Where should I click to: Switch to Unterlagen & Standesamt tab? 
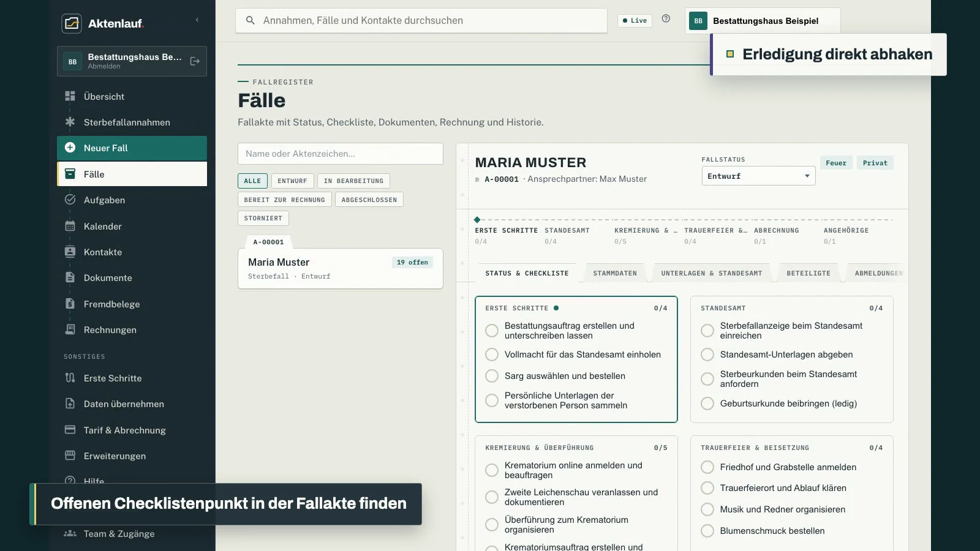pos(712,273)
